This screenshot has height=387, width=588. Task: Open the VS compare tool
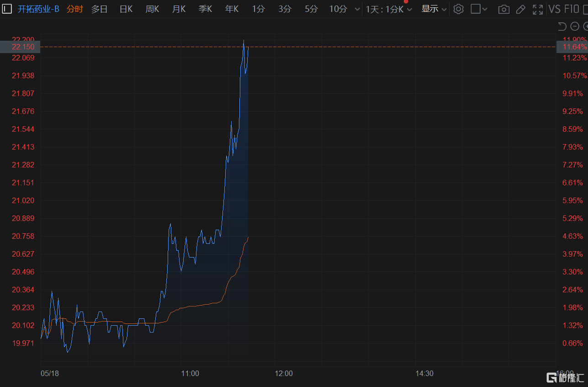[x=554, y=9]
